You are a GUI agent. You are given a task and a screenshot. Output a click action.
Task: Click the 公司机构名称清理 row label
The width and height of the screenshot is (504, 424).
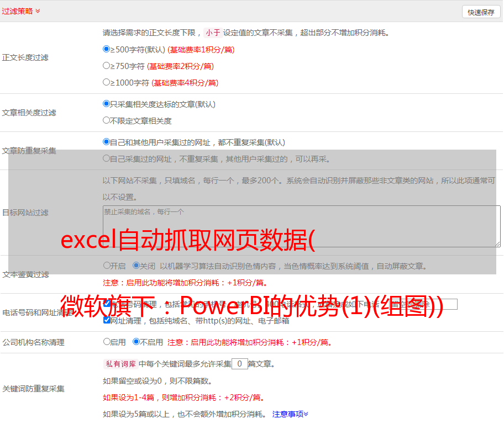[x=33, y=342]
